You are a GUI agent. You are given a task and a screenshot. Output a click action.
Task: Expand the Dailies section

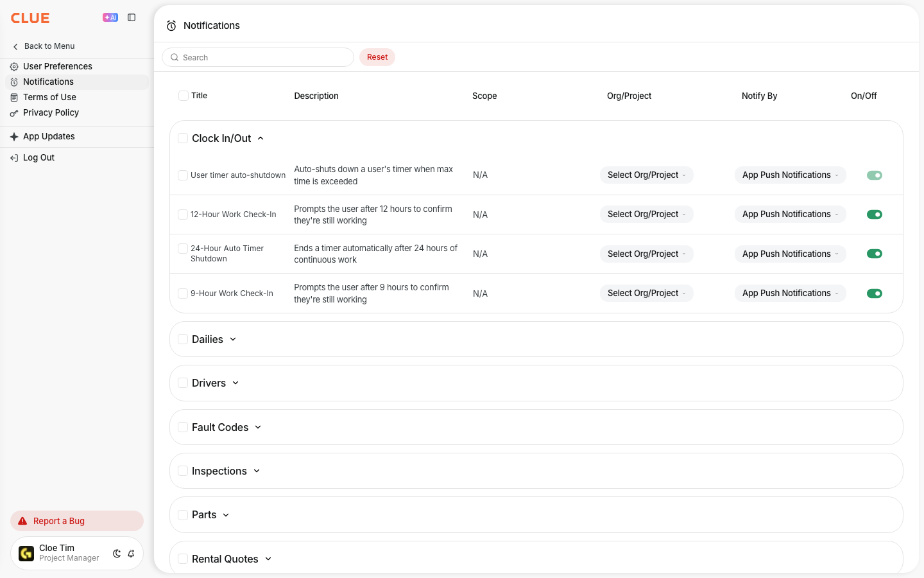click(x=214, y=339)
